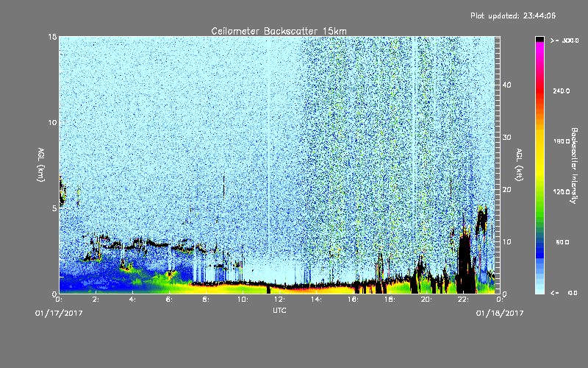This screenshot has height=368, width=588.
Task: Select the start date '01/17/2017'
Action: tap(59, 313)
